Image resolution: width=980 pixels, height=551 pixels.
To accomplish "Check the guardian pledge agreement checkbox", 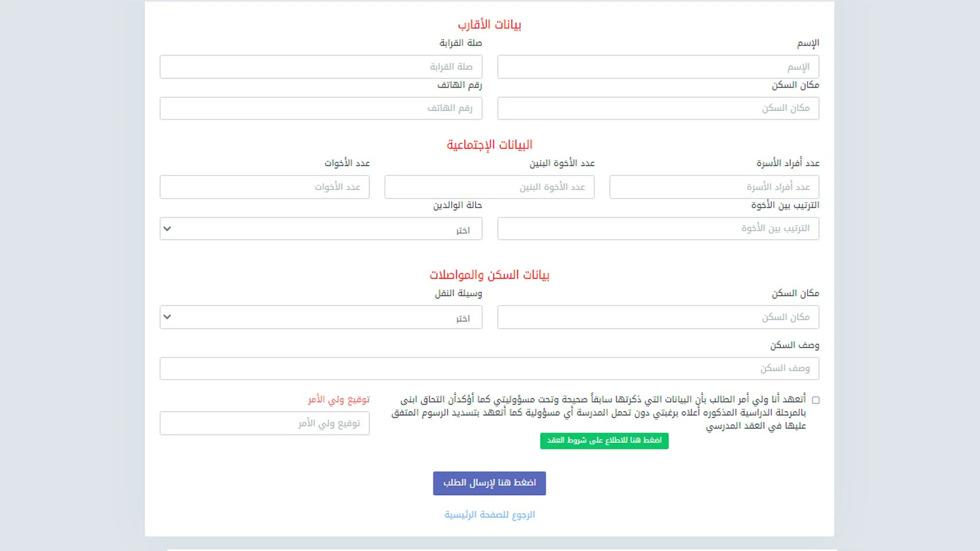I will [x=816, y=400].
